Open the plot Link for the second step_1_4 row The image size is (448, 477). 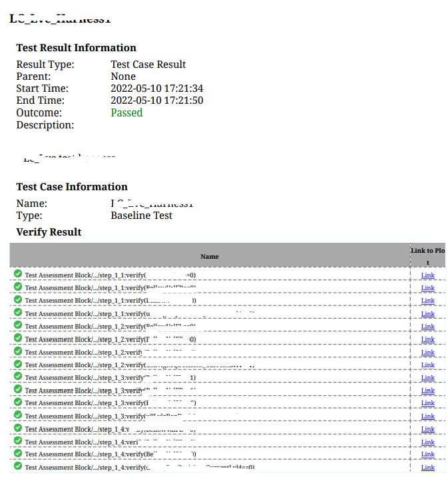pos(427,442)
